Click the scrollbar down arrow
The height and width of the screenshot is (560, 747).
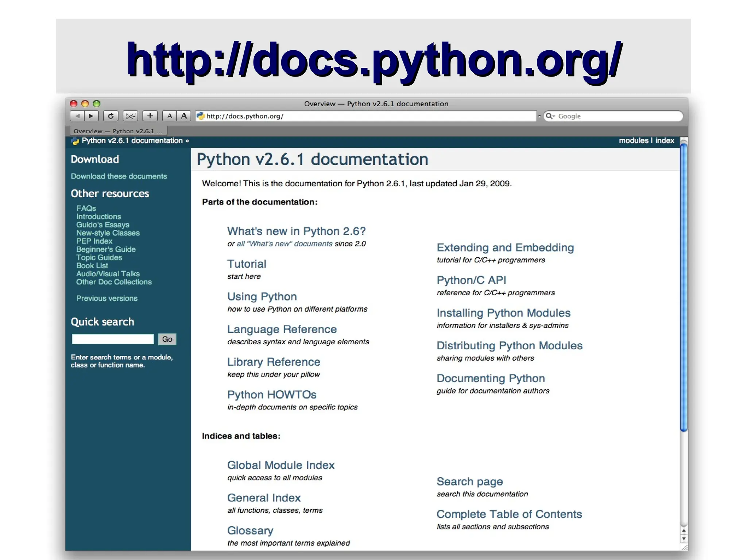[684, 538]
